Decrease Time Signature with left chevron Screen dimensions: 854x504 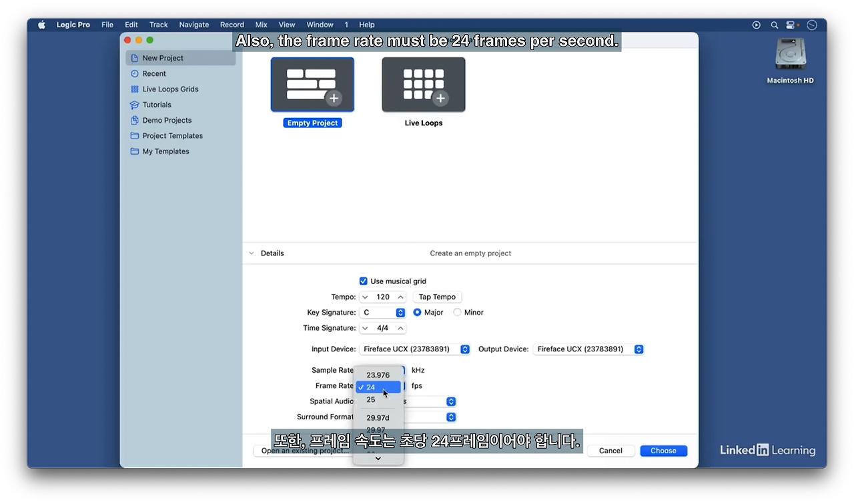[365, 328]
